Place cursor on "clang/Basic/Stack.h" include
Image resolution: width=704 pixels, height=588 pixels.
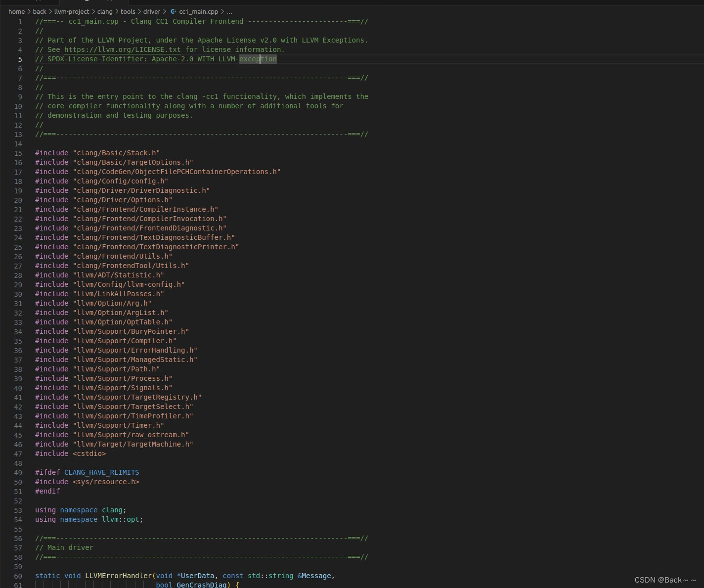pyautogui.click(x=116, y=153)
